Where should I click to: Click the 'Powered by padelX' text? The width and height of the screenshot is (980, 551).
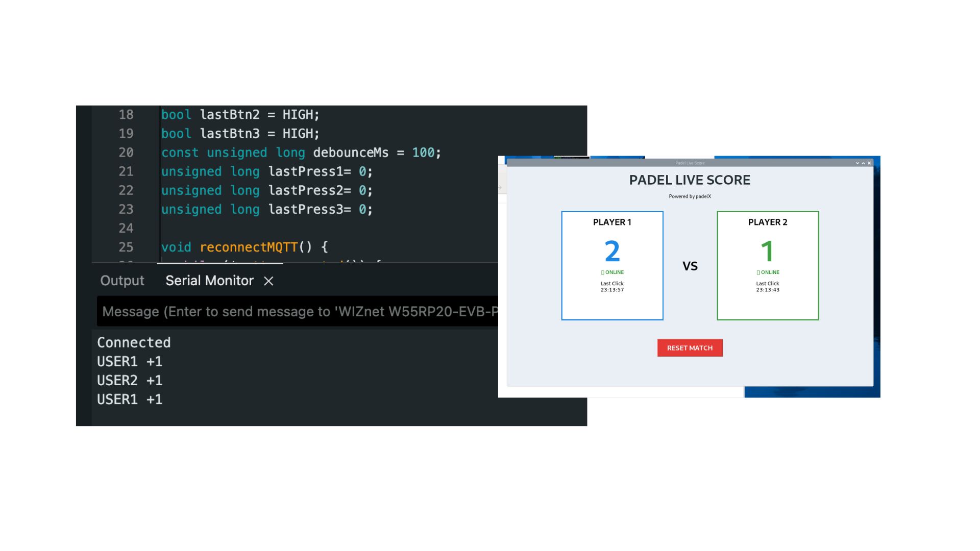coord(690,196)
